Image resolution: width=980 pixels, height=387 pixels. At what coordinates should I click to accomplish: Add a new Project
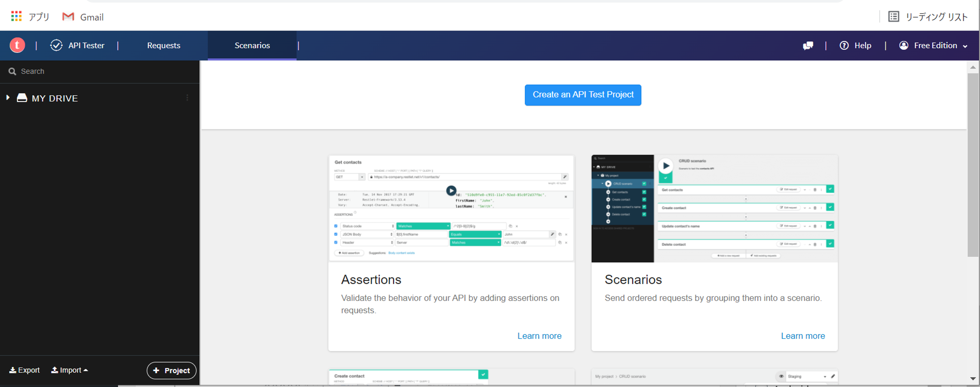[x=171, y=370]
